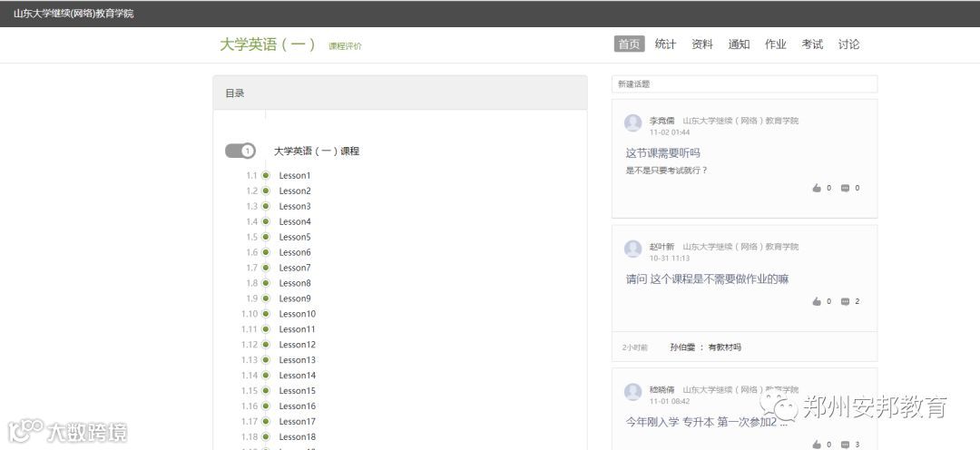Screen dimensions: 980x450
Task: Click the user name 赵叶新
Action: 661,246
